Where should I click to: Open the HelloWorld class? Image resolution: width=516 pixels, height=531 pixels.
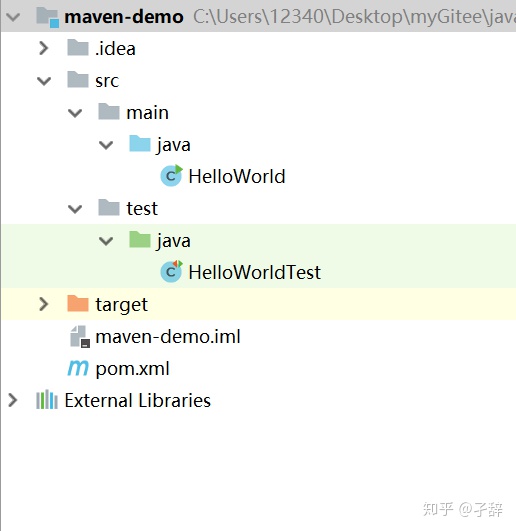(x=237, y=176)
